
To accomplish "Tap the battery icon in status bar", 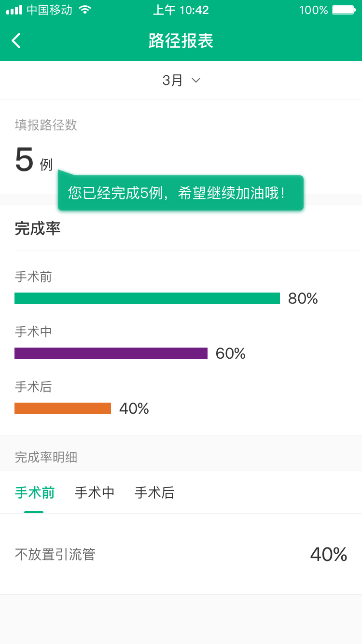I will (x=344, y=10).
